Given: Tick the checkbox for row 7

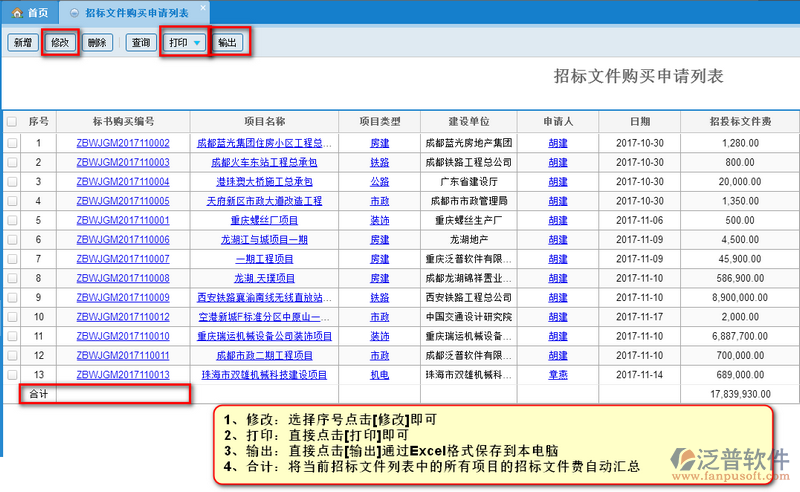Looking at the screenshot, I should [12, 258].
